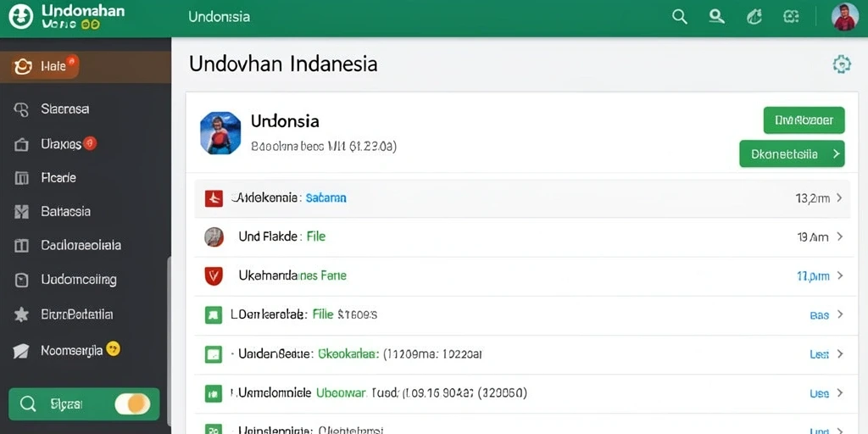Image resolution: width=868 pixels, height=434 pixels.
Task: Open the green Farie link
Action: pyautogui.click(x=334, y=275)
